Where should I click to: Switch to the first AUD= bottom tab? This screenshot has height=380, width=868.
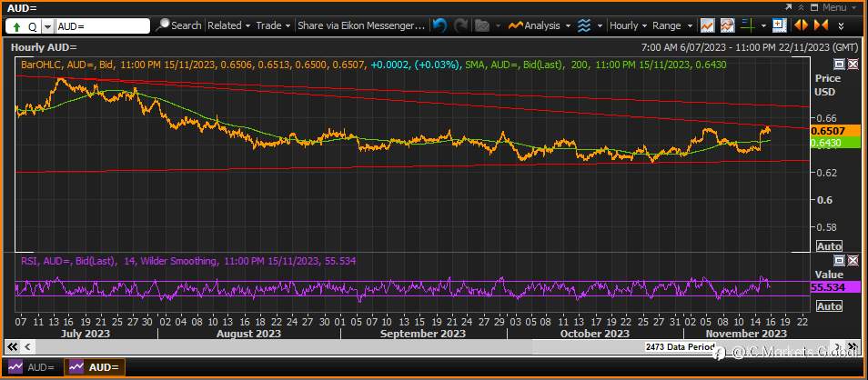(32, 367)
